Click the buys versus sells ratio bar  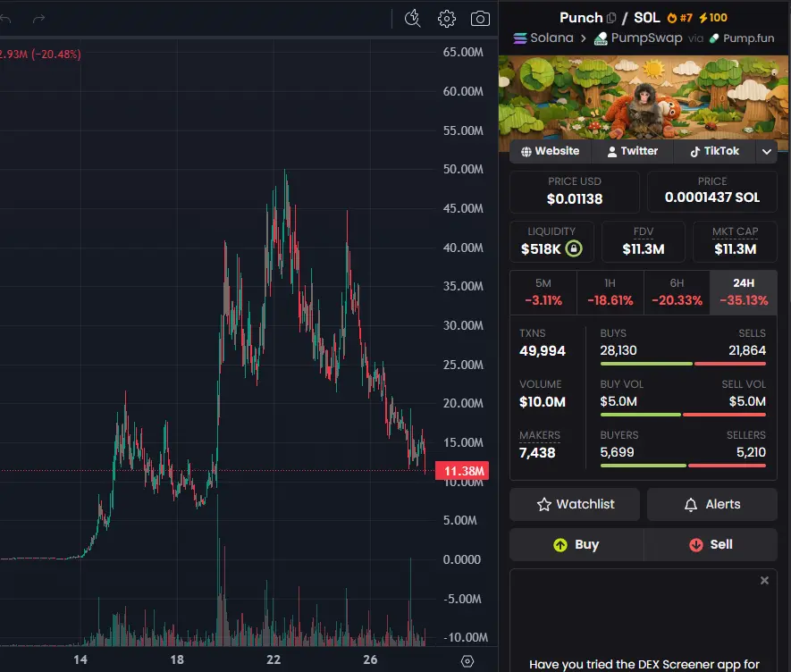pyautogui.click(x=683, y=364)
